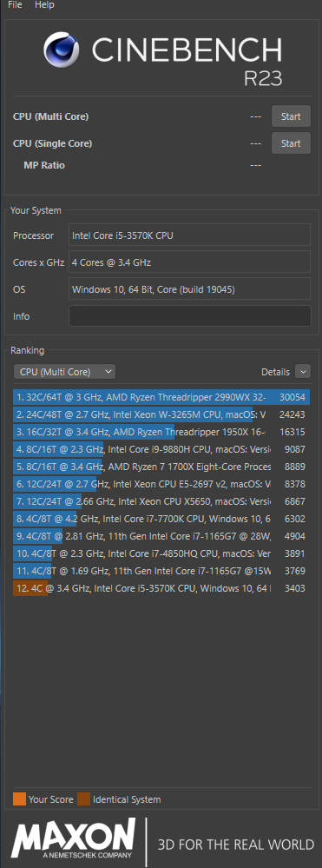Click the score 30054

coord(292,397)
